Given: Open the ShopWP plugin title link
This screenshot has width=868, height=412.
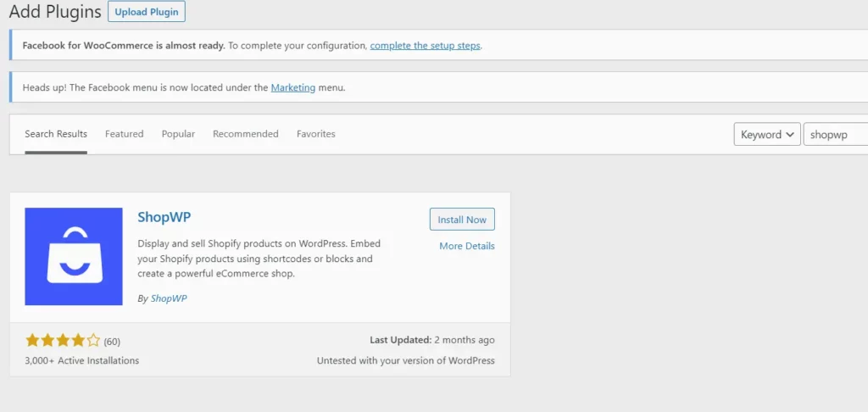Looking at the screenshot, I should click(164, 217).
